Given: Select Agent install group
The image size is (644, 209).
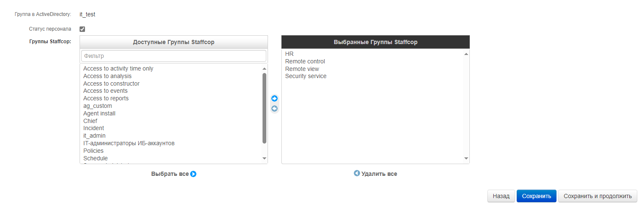Looking at the screenshot, I should tap(171, 113).
